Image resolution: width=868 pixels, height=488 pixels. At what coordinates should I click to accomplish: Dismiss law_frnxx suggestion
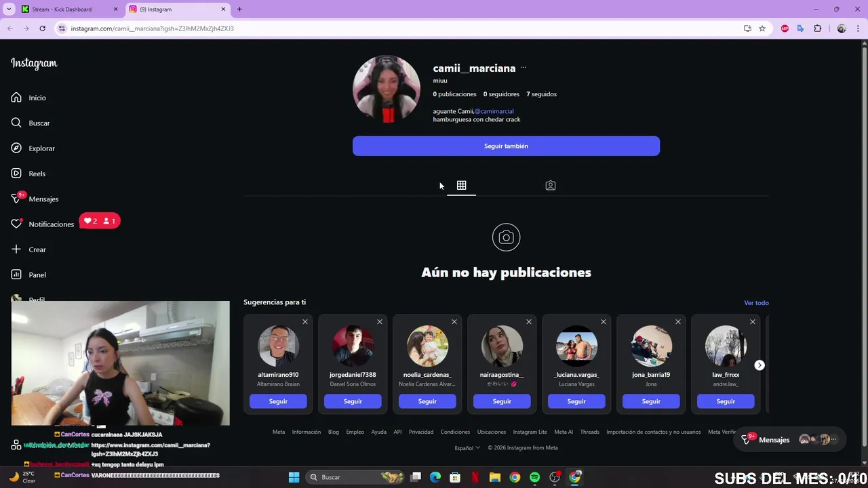click(x=753, y=322)
